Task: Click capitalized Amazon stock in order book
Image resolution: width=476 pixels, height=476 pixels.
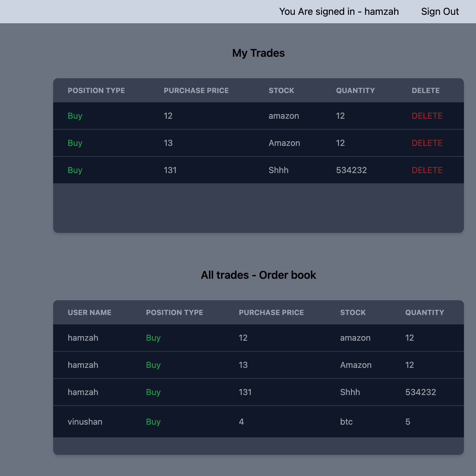Action: (x=356, y=365)
